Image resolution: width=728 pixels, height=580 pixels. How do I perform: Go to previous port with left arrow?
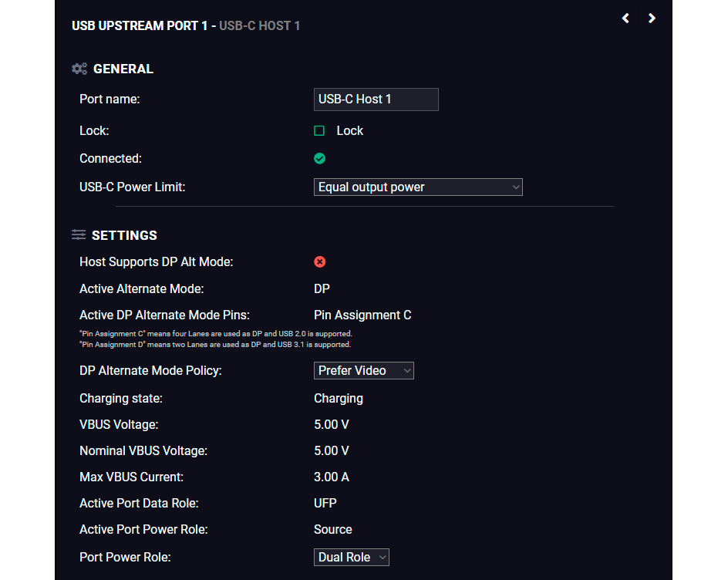tap(625, 18)
